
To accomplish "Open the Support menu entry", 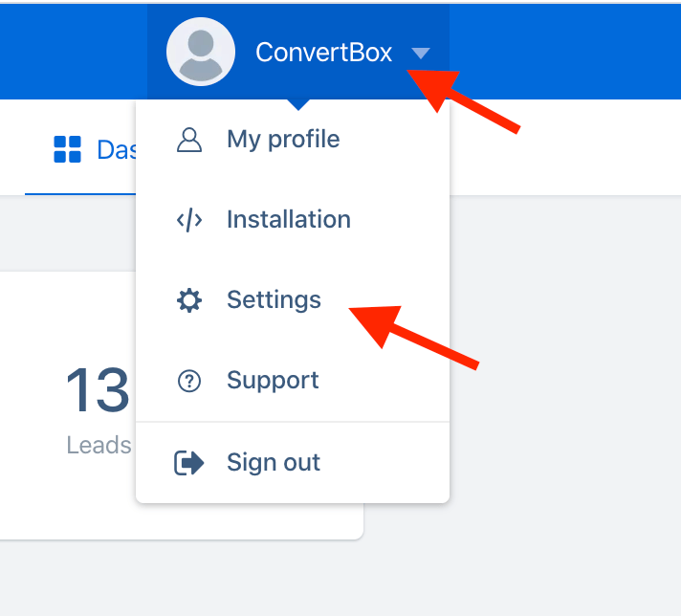I will [293, 381].
